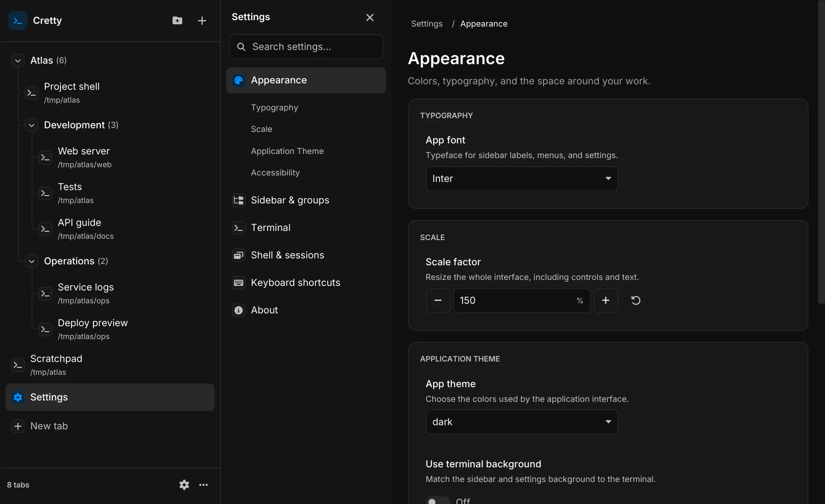Collapse the Atlas group
Screen dimensions: 825x504
pyautogui.click(x=18, y=60)
